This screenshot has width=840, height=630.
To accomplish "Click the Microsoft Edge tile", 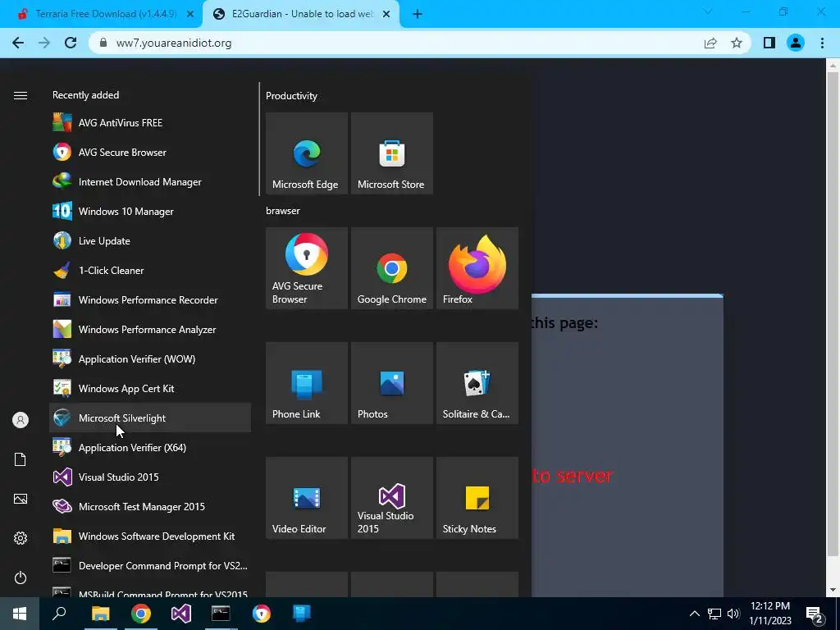I will pyautogui.click(x=307, y=153).
